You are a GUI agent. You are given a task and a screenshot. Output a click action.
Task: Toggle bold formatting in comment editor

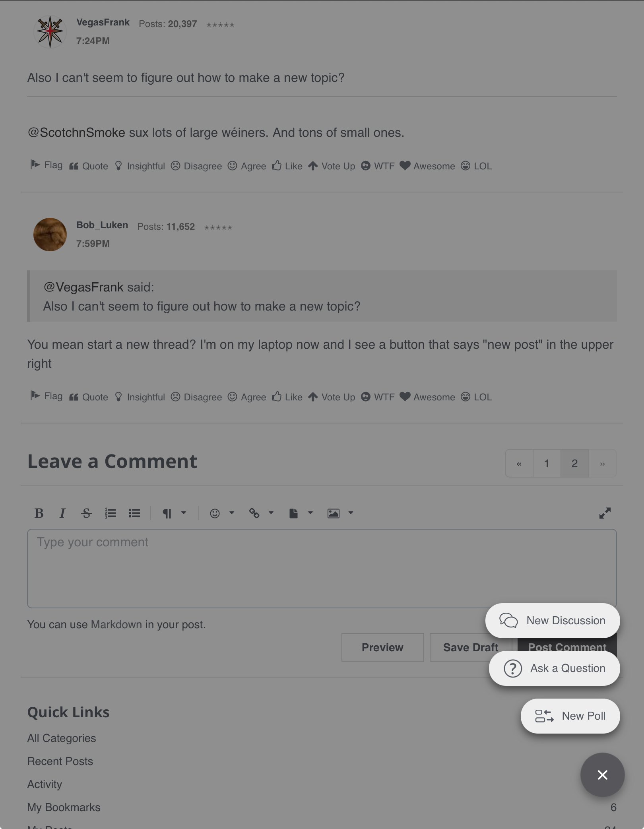[x=39, y=513]
